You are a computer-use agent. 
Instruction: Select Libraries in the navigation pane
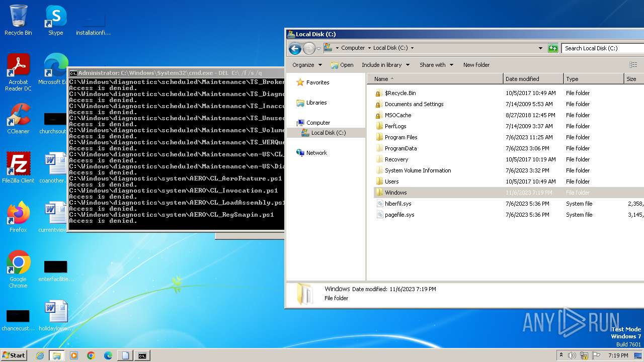pyautogui.click(x=312, y=103)
